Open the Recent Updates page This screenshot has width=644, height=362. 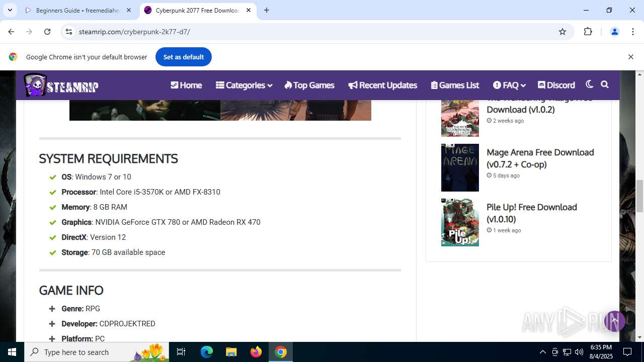pos(383,85)
